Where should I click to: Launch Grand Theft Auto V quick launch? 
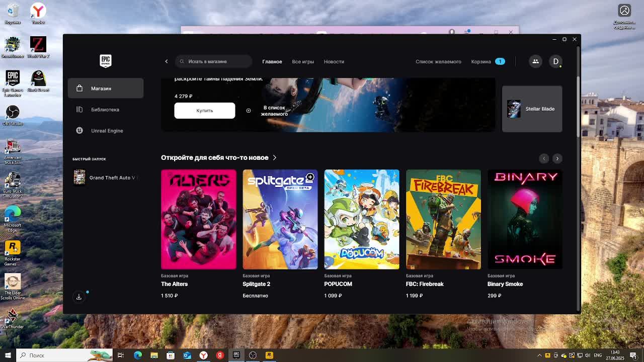(105, 177)
